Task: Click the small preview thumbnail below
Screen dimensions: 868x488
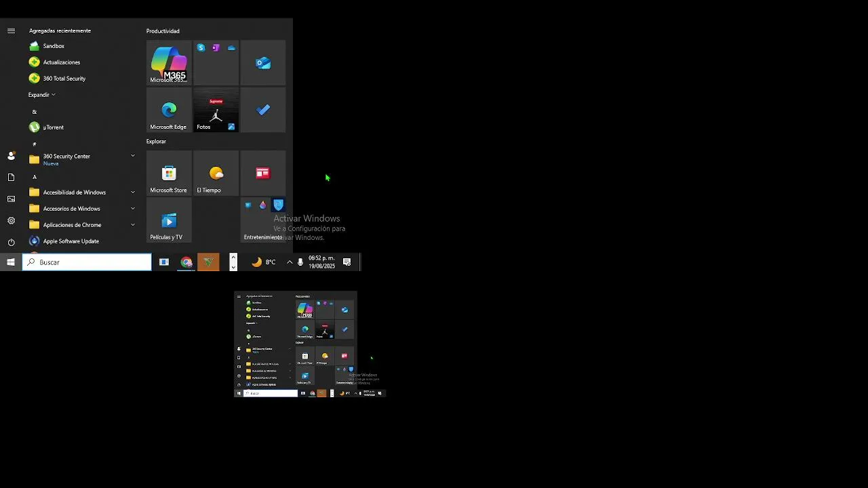Action: point(310,344)
